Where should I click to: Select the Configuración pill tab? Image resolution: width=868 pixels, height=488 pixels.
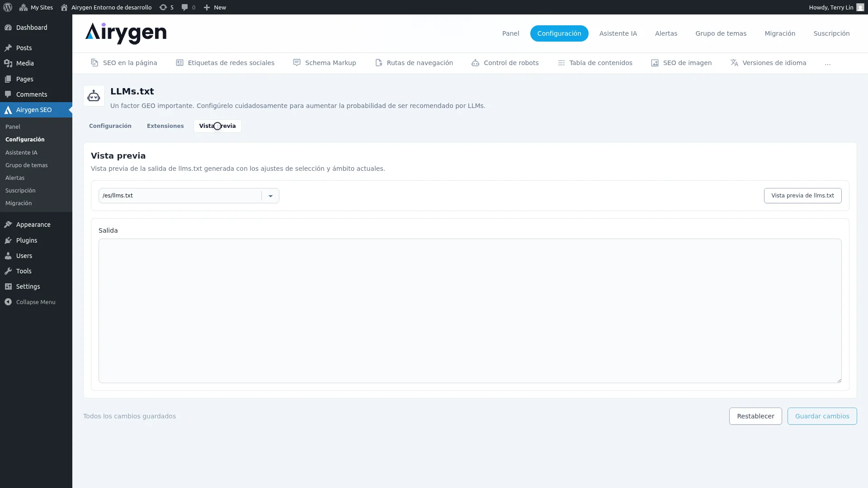(x=559, y=33)
